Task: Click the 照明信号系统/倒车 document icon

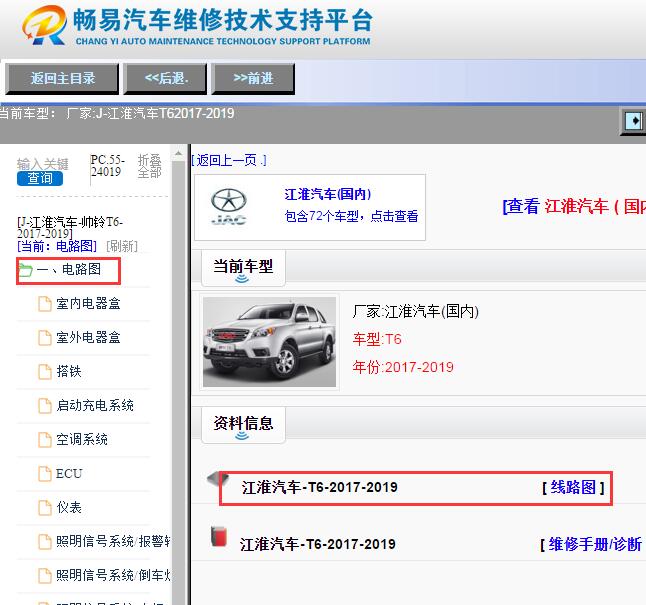Action: (x=44, y=576)
